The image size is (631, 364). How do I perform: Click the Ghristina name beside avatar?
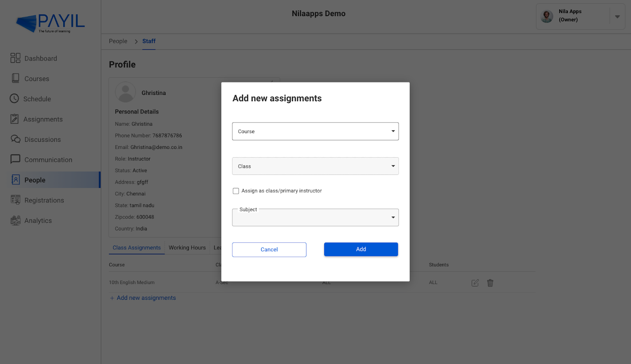[154, 93]
